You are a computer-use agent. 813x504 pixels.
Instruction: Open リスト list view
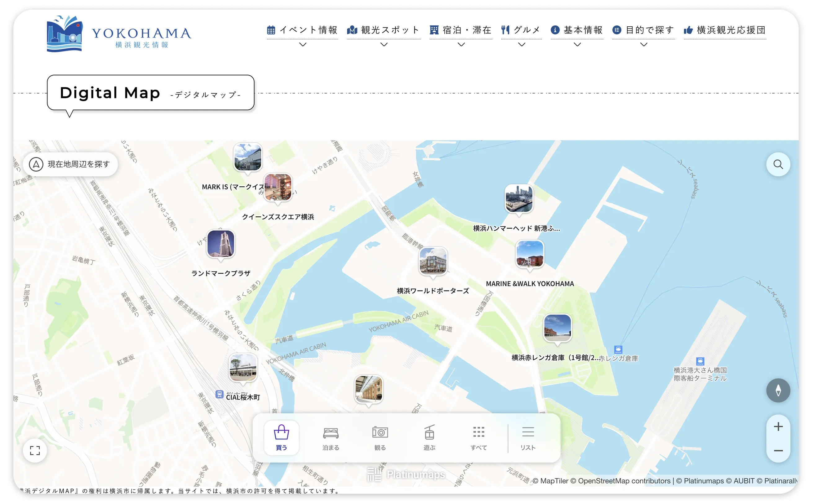tap(528, 438)
